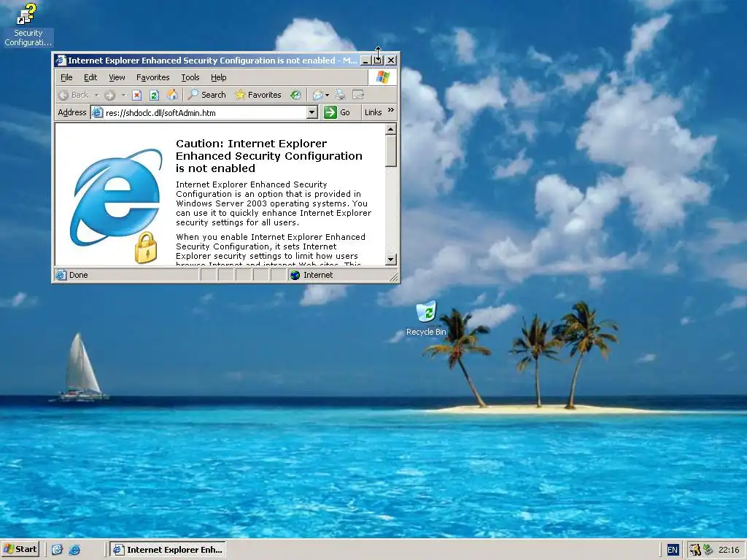Minimize the Internet Explorer window
Image resolution: width=747 pixels, height=560 pixels.
(365, 61)
